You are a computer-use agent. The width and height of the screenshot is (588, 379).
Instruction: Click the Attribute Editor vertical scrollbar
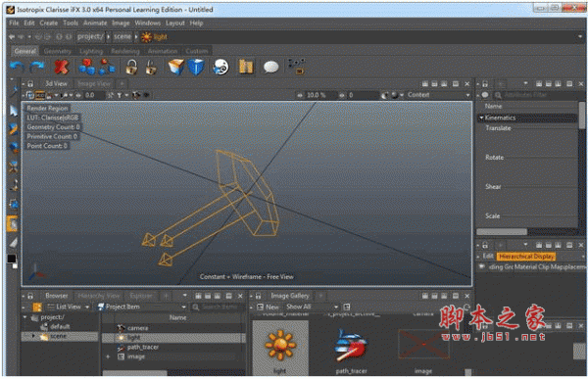(x=582, y=116)
